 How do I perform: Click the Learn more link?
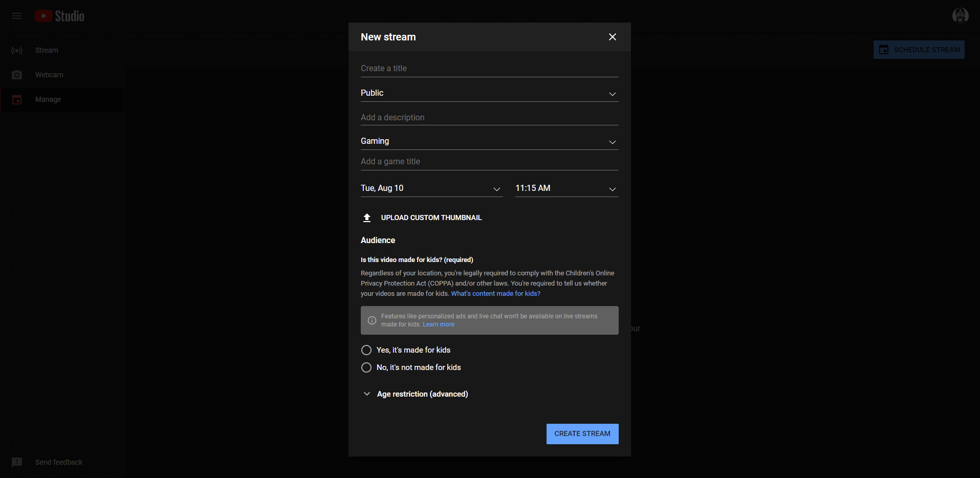[438, 324]
